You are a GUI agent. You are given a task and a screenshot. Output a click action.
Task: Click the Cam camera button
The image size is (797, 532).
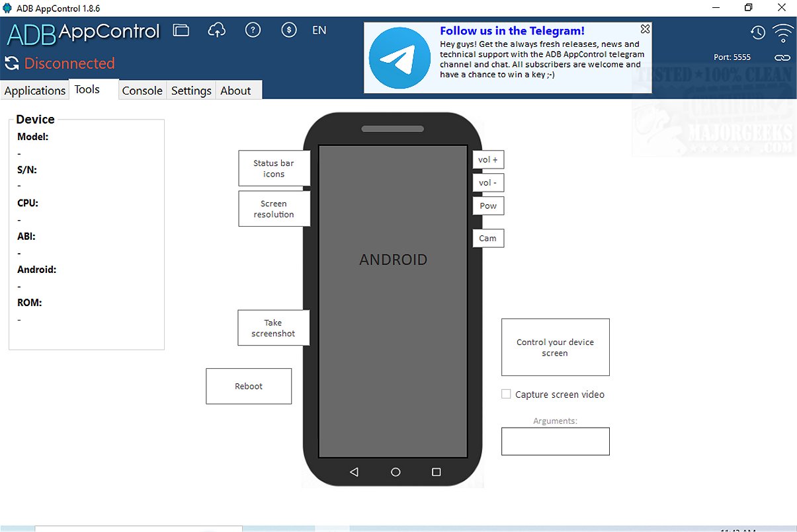(488, 238)
